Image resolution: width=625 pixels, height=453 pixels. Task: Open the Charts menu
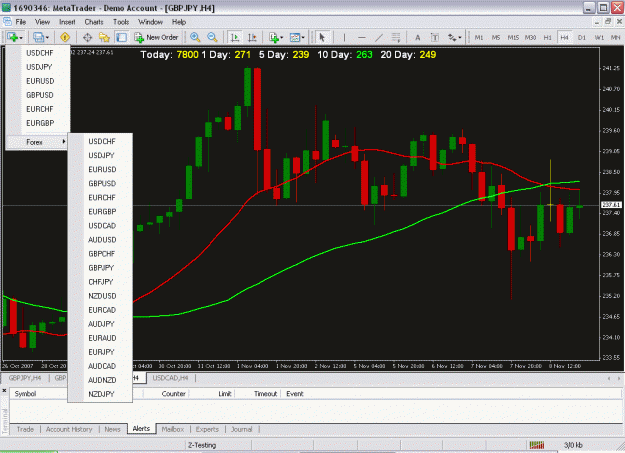point(94,22)
